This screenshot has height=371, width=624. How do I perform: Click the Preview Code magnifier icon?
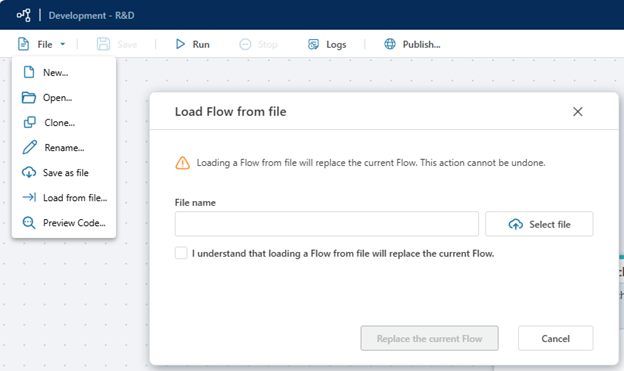29,223
